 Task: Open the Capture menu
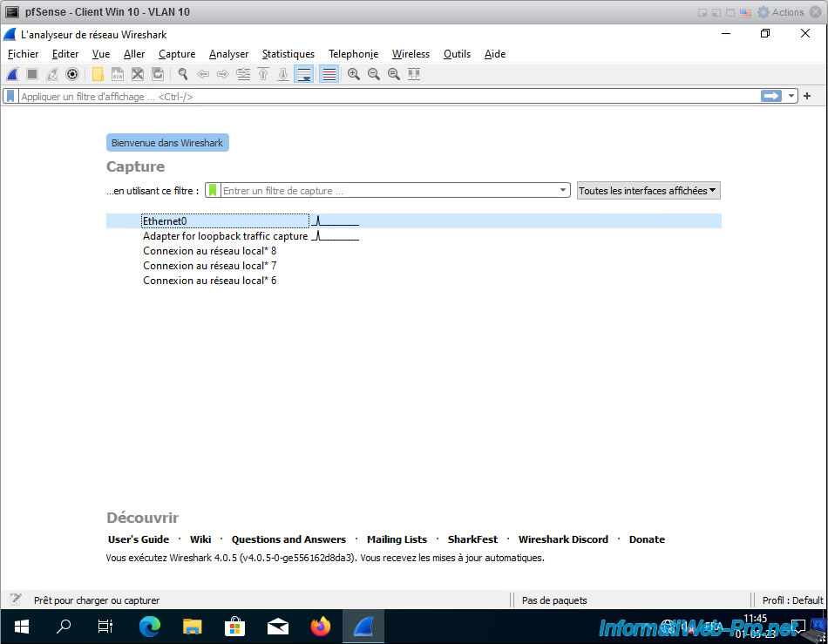[177, 54]
